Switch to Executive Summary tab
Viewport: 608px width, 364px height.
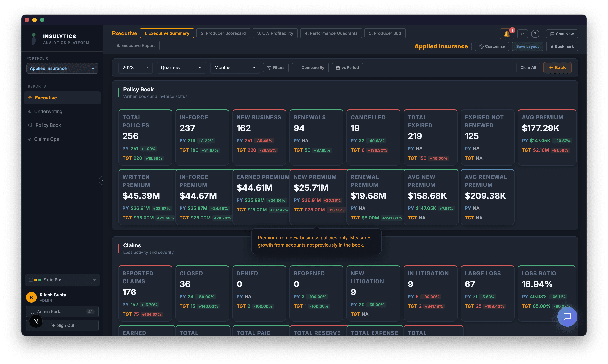167,33
